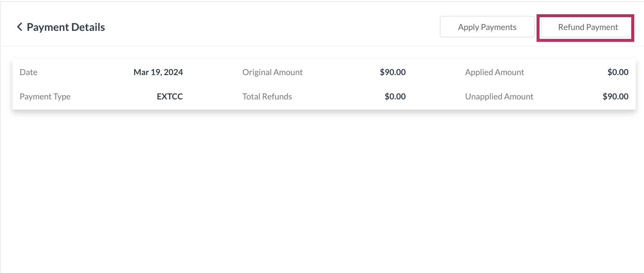Click the Applied Amount label

(x=494, y=72)
